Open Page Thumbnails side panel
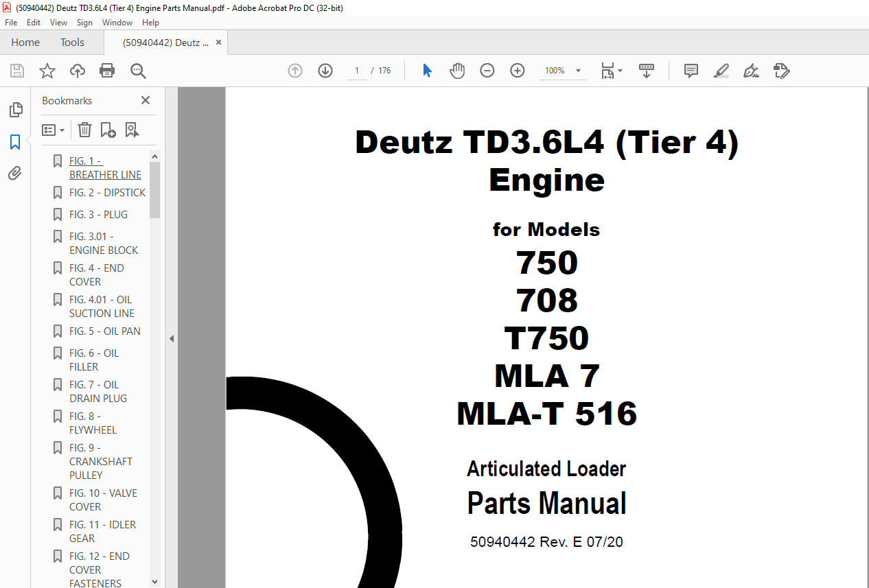This screenshot has height=588, width=869. point(15,110)
